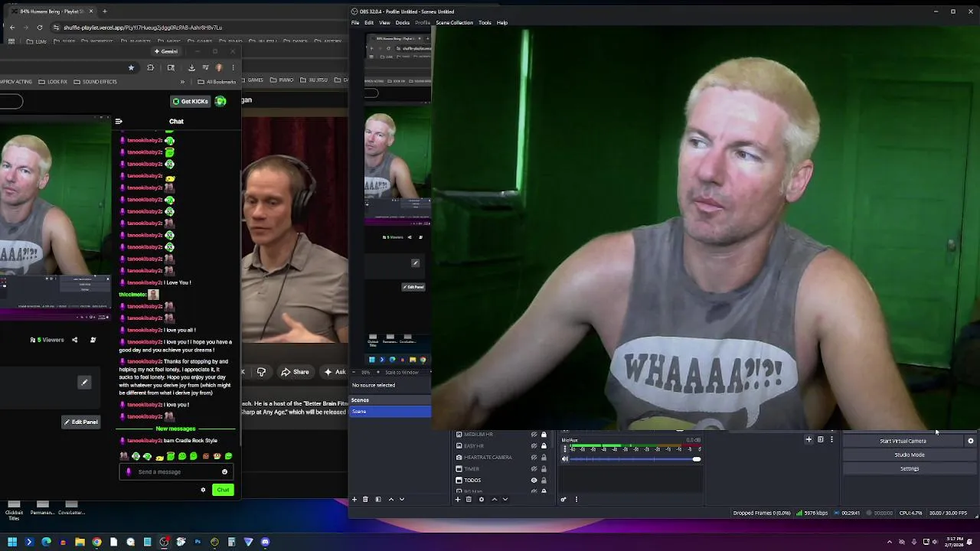The height and width of the screenshot is (551, 980).
Task: Open OBS File menu
Action: [355, 23]
